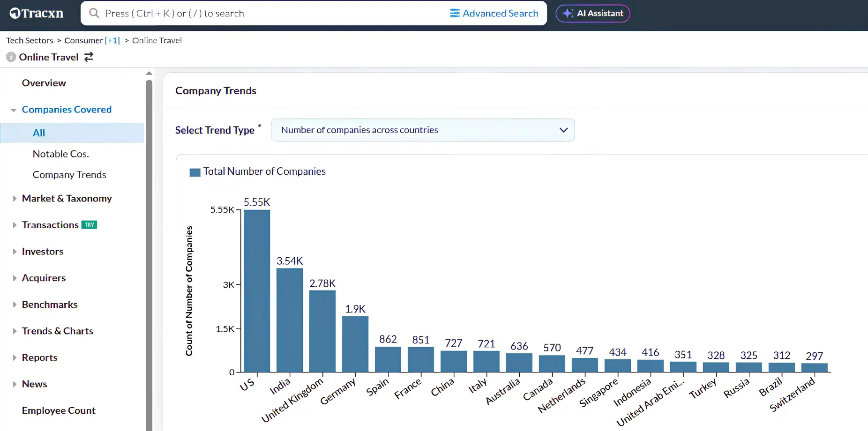The image size is (868, 431).
Task: Go to Tech Sectors breadcrumb
Action: [x=30, y=40]
